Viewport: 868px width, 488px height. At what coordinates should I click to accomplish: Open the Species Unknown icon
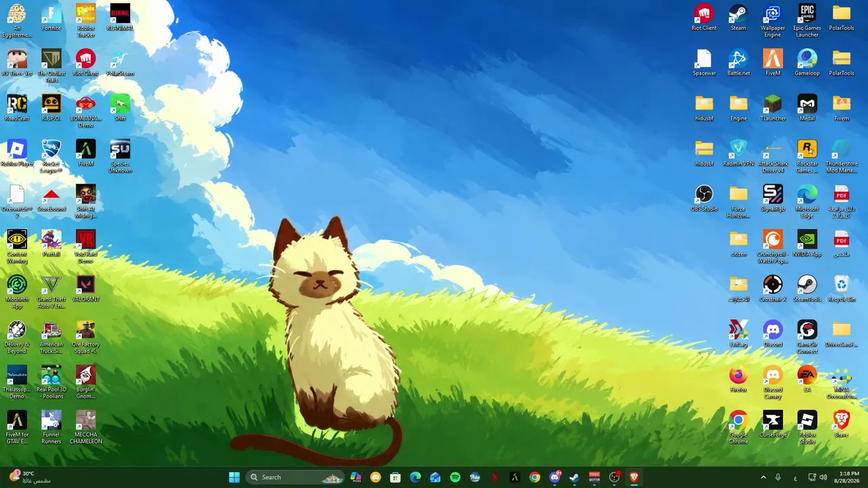pos(120,156)
